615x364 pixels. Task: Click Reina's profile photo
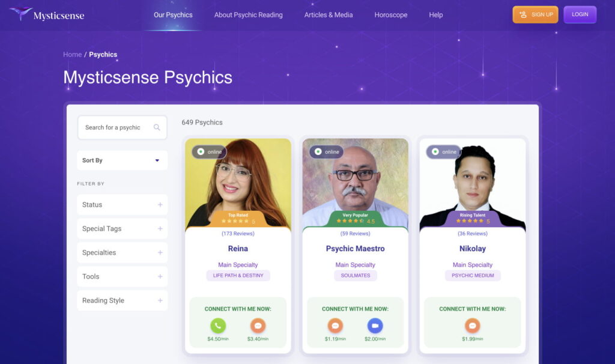pyautogui.click(x=238, y=183)
